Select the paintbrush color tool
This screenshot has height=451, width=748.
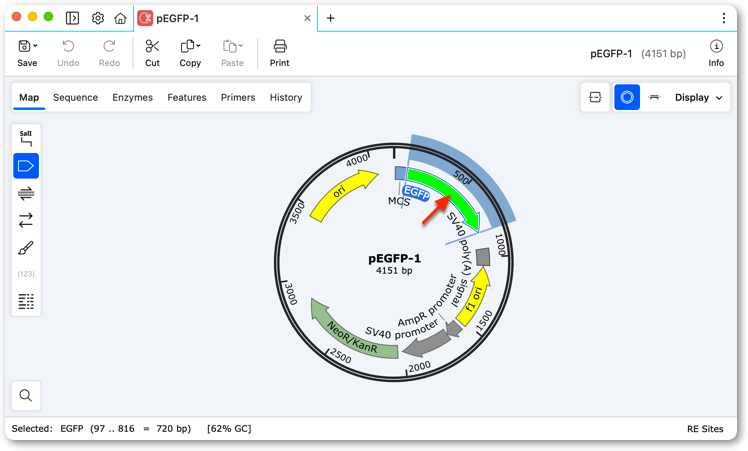26,248
